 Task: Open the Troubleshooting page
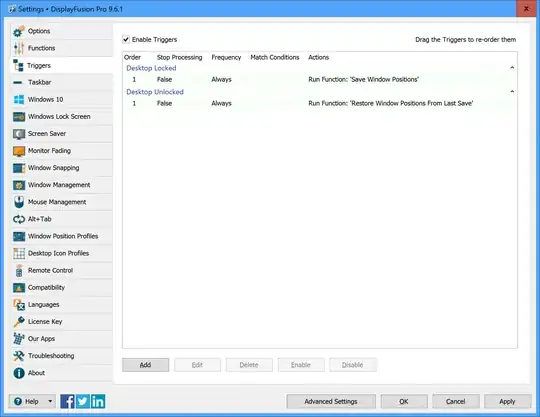pos(61,356)
